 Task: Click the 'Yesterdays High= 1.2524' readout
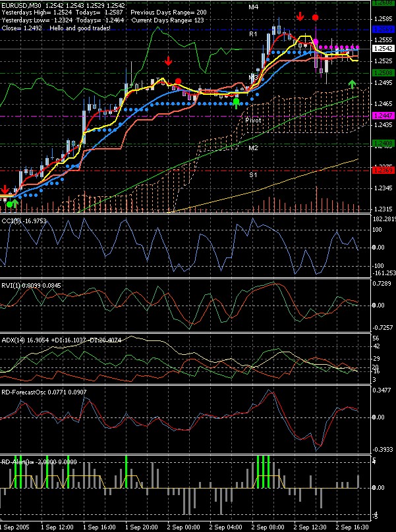click(x=37, y=13)
